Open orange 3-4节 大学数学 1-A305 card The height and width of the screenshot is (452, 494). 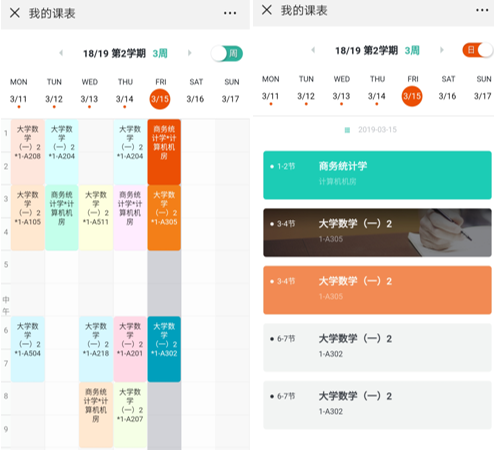click(377, 290)
